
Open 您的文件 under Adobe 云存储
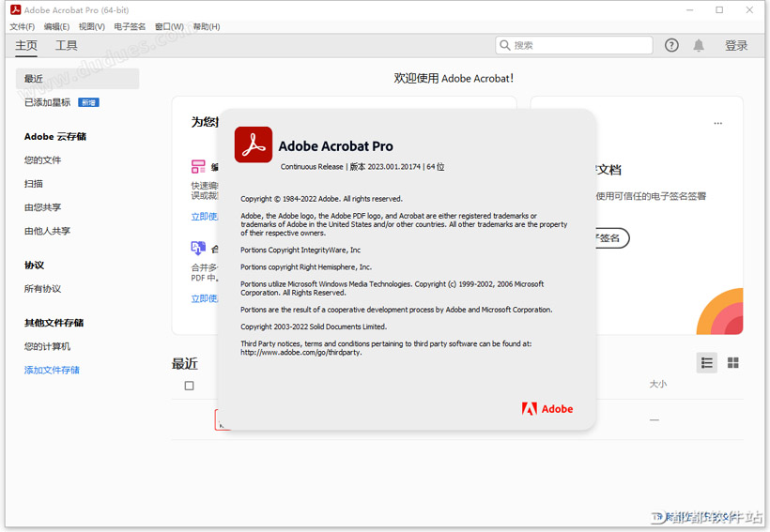[42, 160]
